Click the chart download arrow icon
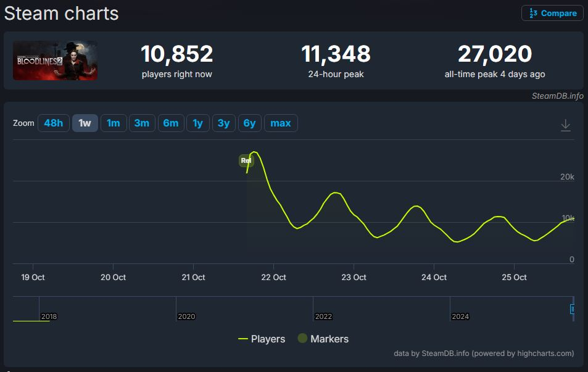 (566, 125)
